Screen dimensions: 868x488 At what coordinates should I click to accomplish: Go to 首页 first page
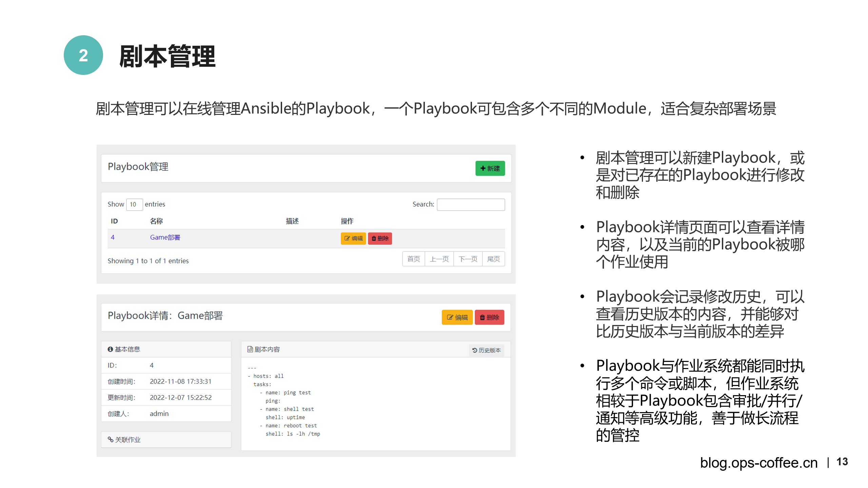tap(413, 259)
